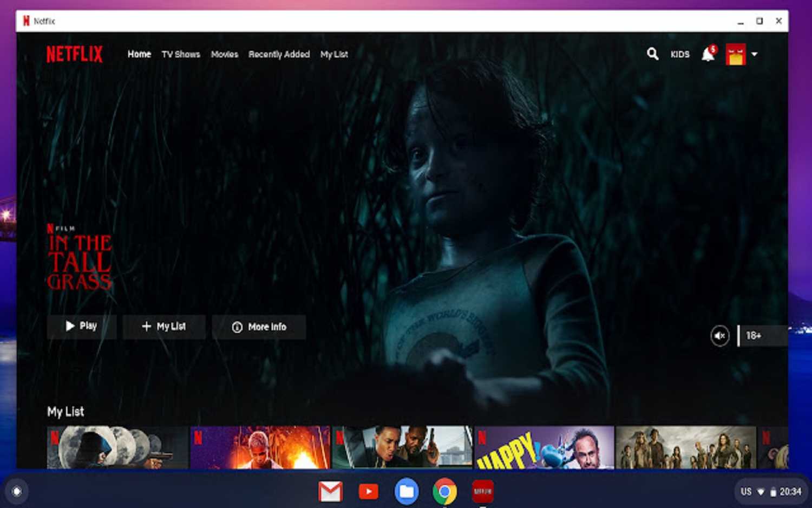Add In the Tall Grass to My List
This screenshot has height=508, width=812.
pyautogui.click(x=164, y=327)
